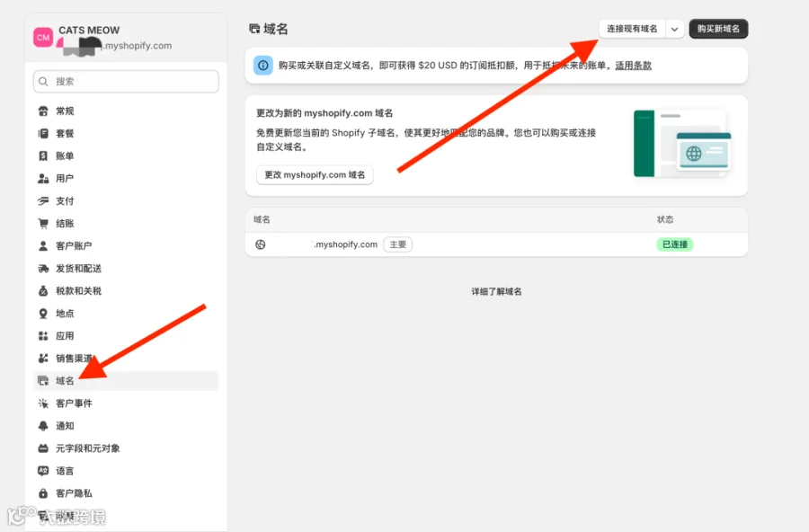Select 用户 in the settings sidebar

126,179
